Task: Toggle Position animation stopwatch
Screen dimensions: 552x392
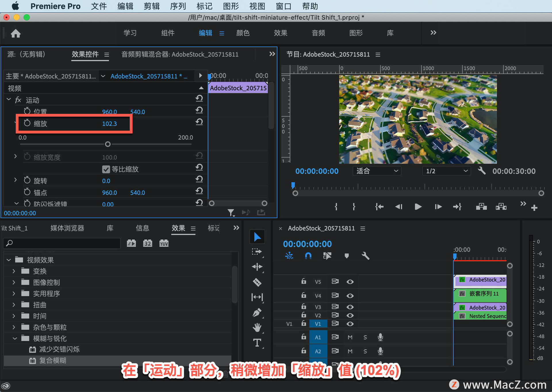Action: click(27, 111)
